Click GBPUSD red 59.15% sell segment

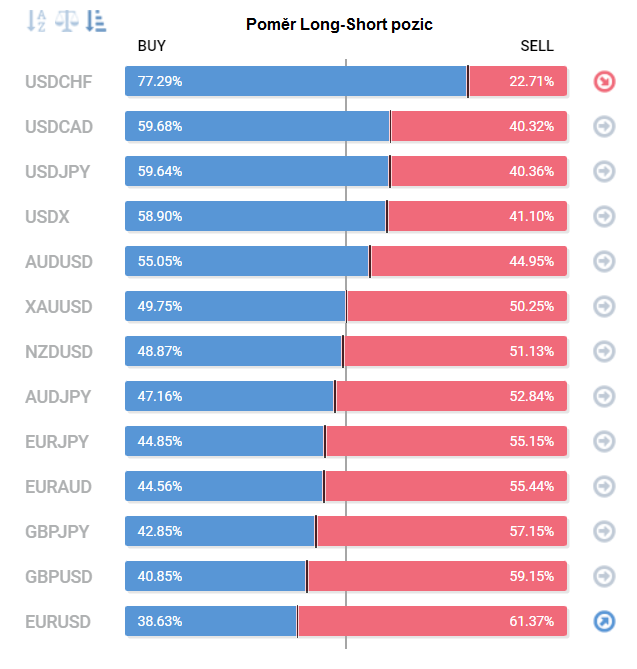pyautogui.click(x=437, y=576)
